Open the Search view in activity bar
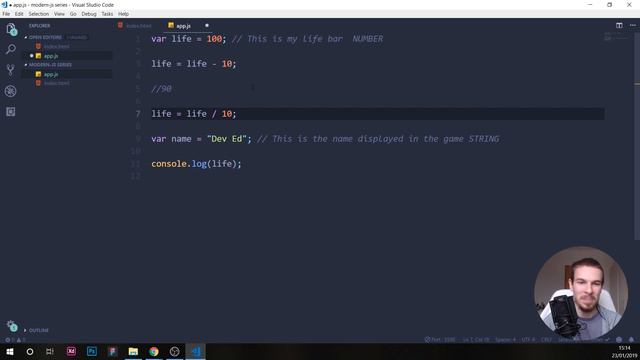This screenshot has height=360, width=640. [11, 49]
